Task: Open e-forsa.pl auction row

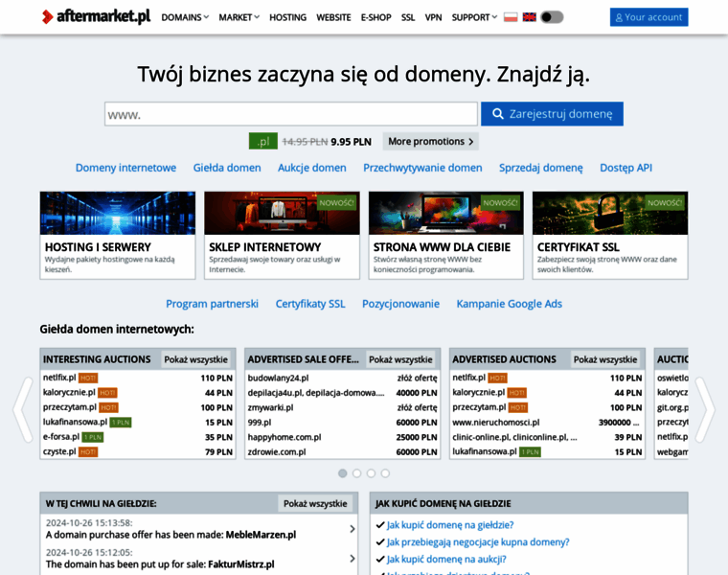Action: click(138, 437)
